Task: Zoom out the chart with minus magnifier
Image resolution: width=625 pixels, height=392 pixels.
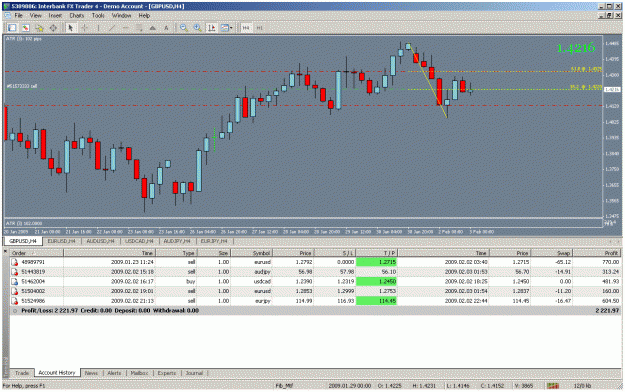Action: point(184,28)
